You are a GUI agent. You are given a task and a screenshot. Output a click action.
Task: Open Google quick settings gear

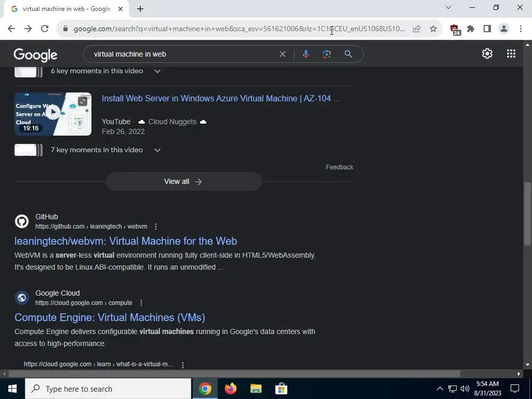(x=487, y=54)
